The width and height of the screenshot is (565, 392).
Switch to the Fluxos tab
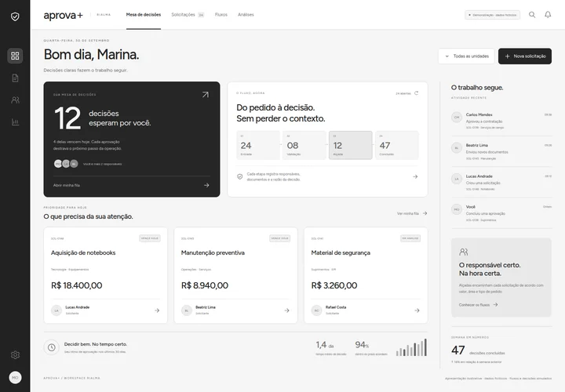pos(221,15)
